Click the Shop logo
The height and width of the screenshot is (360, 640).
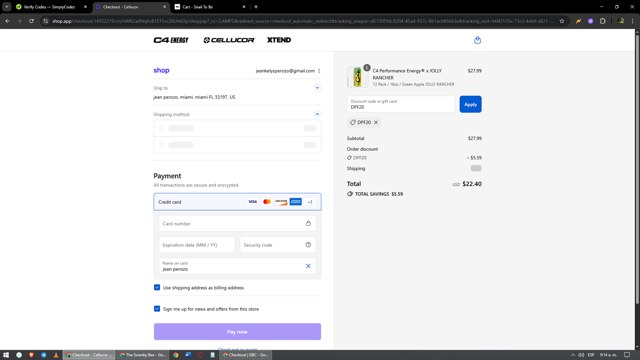click(x=161, y=70)
